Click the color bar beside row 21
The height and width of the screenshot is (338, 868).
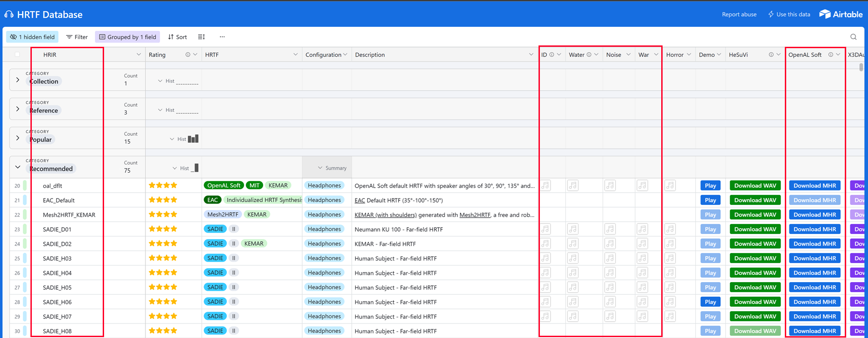(25, 200)
